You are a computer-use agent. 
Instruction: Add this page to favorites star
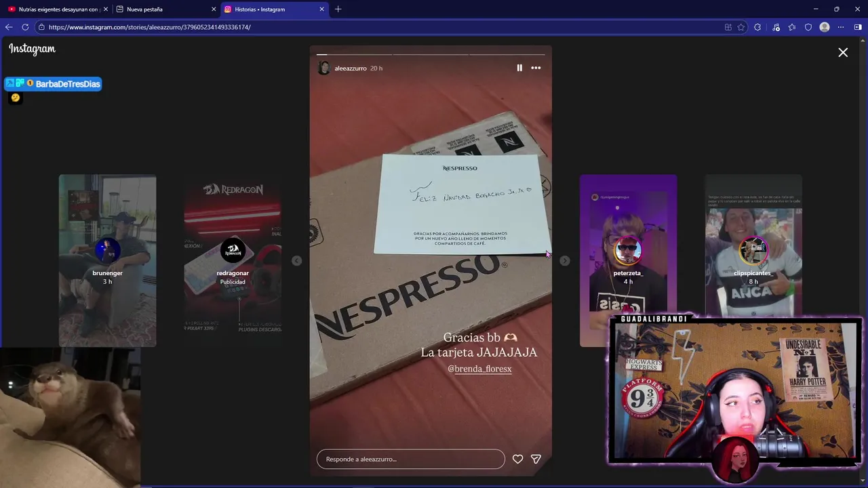tap(741, 27)
